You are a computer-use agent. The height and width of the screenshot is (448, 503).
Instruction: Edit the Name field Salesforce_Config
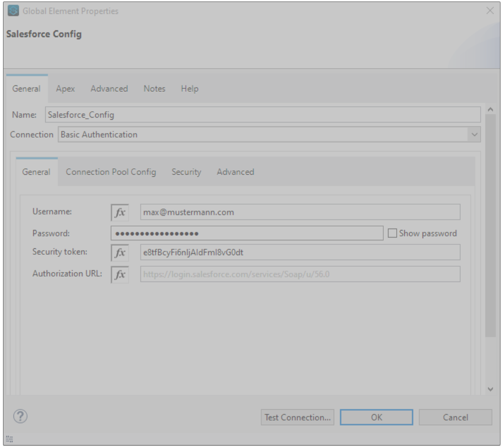(x=262, y=115)
